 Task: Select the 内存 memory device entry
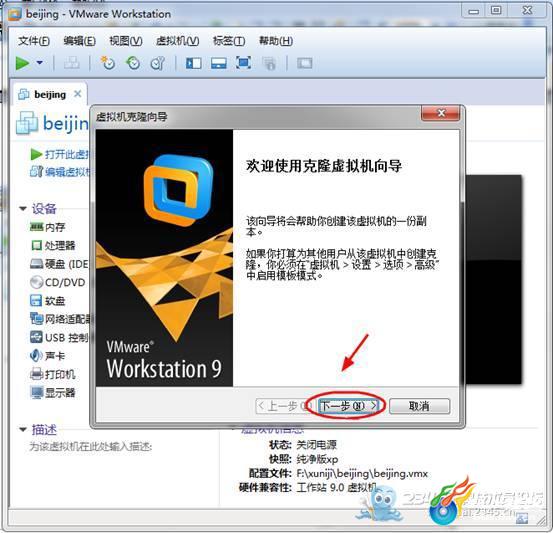(48, 227)
